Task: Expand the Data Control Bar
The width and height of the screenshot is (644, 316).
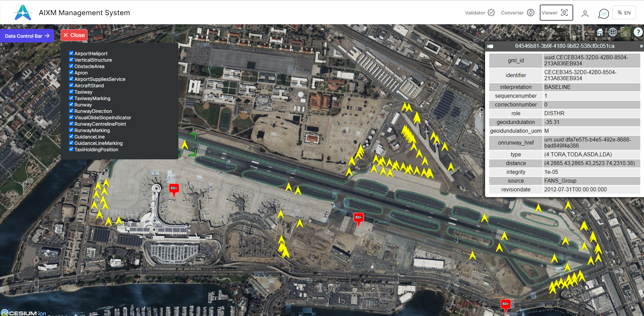Action: tap(27, 36)
